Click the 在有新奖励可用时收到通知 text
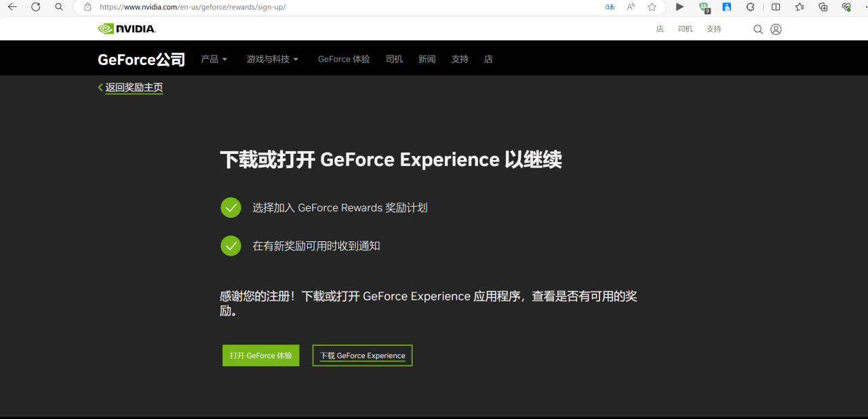The image size is (868, 419). coord(316,246)
